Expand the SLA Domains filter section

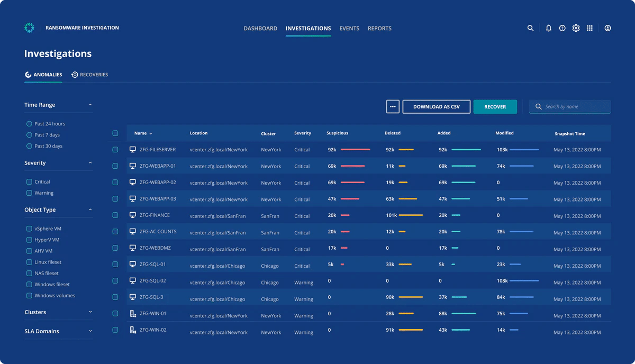(58, 331)
